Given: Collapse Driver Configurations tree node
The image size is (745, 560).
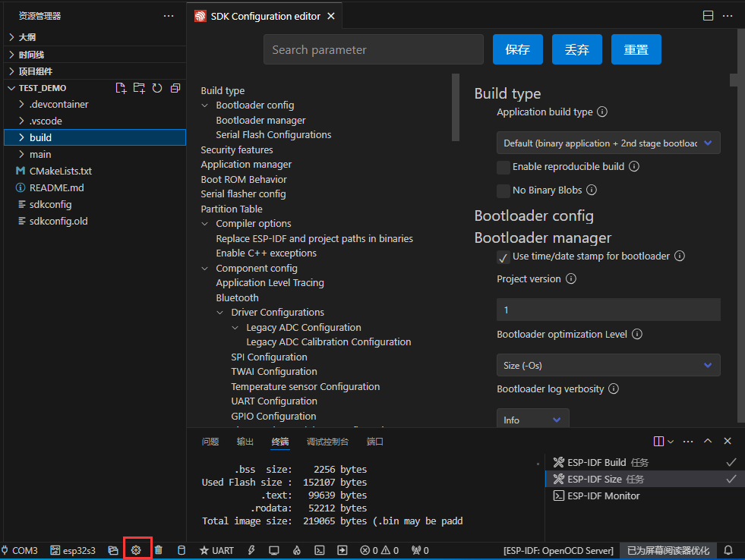Looking at the screenshot, I should tap(220, 313).
